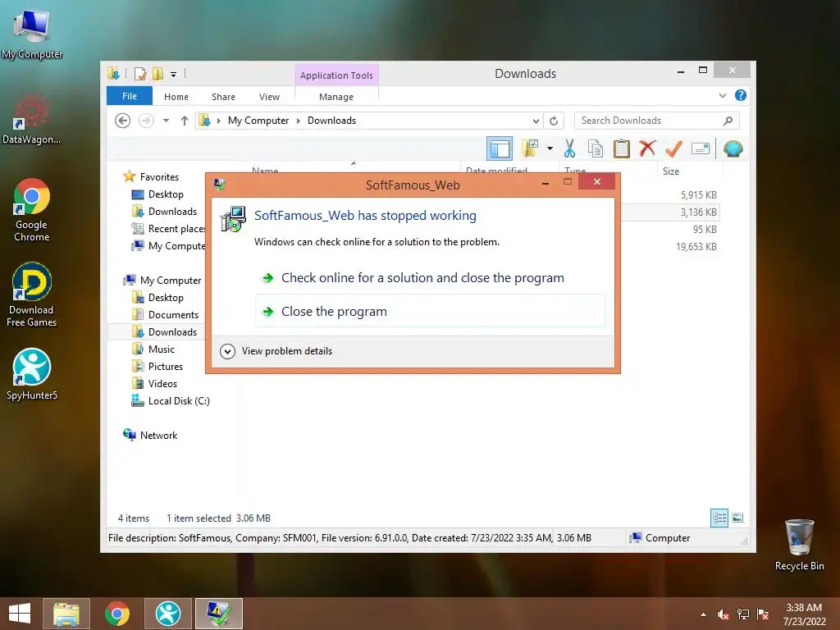This screenshot has width=840, height=630.
Task: Click the Copy toolbar icon
Action: tap(596, 148)
